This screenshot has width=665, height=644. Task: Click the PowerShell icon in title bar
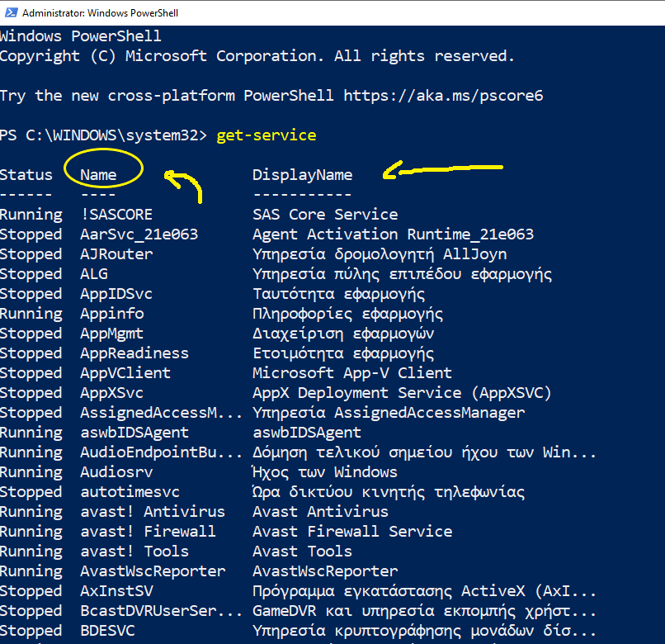point(10,12)
